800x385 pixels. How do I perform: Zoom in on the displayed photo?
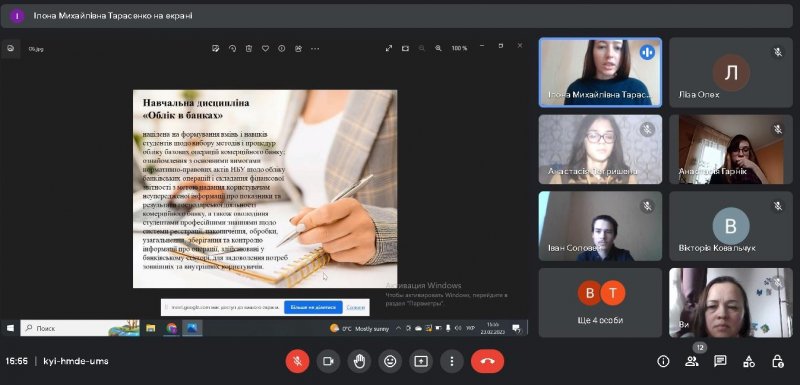438,48
